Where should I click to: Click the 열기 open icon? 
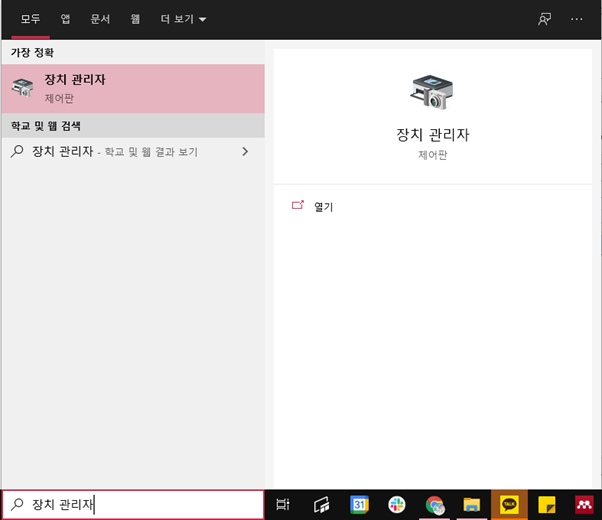pyautogui.click(x=298, y=205)
